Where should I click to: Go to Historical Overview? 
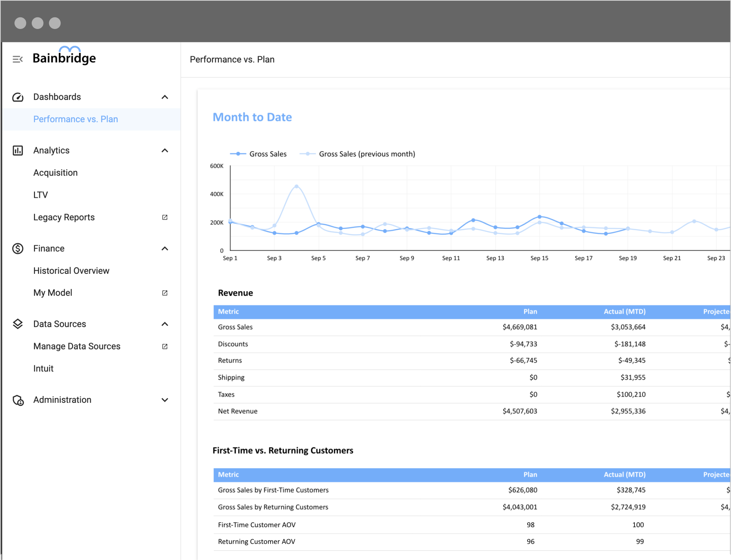[x=71, y=271]
